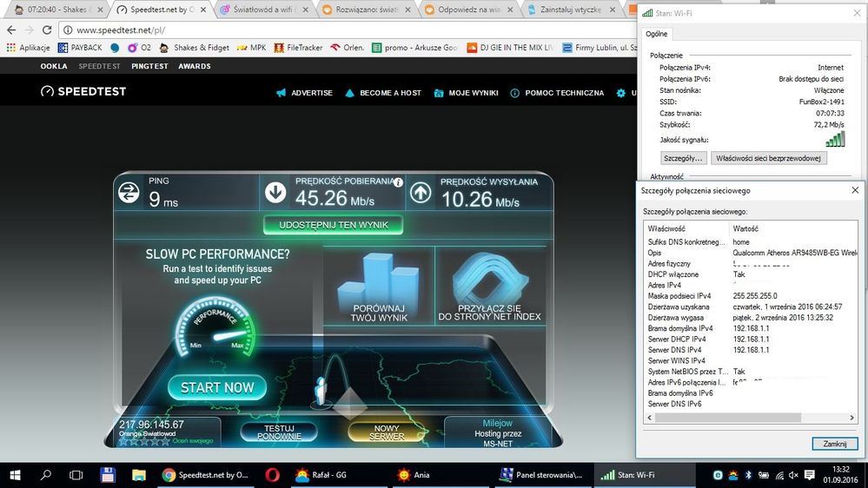The image size is (868, 488).
Task: Open Task View on the taskbar
Action: click(76, 475)
